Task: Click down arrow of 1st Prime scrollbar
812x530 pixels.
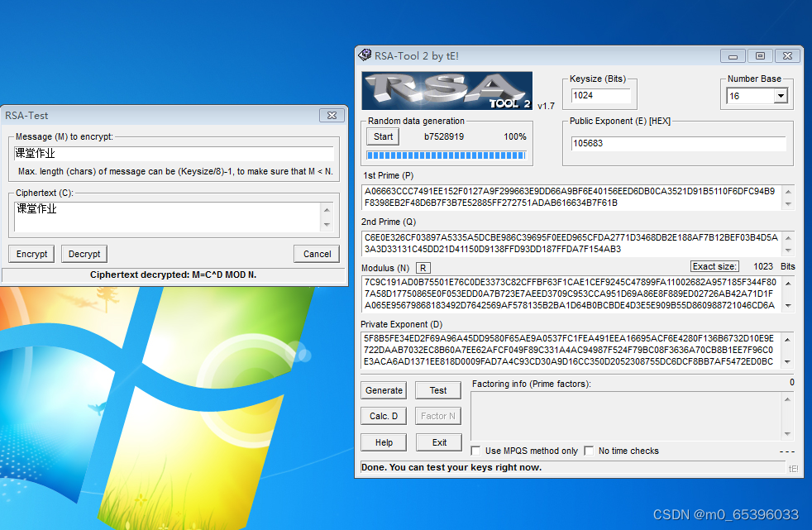Action: [788, 204]
